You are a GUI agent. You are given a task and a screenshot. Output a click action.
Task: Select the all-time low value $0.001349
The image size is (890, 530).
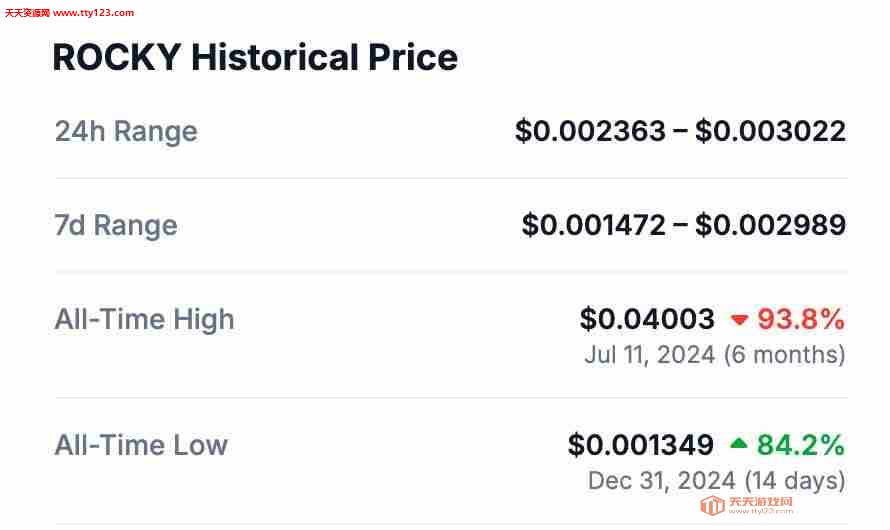[x=641, y=445]
